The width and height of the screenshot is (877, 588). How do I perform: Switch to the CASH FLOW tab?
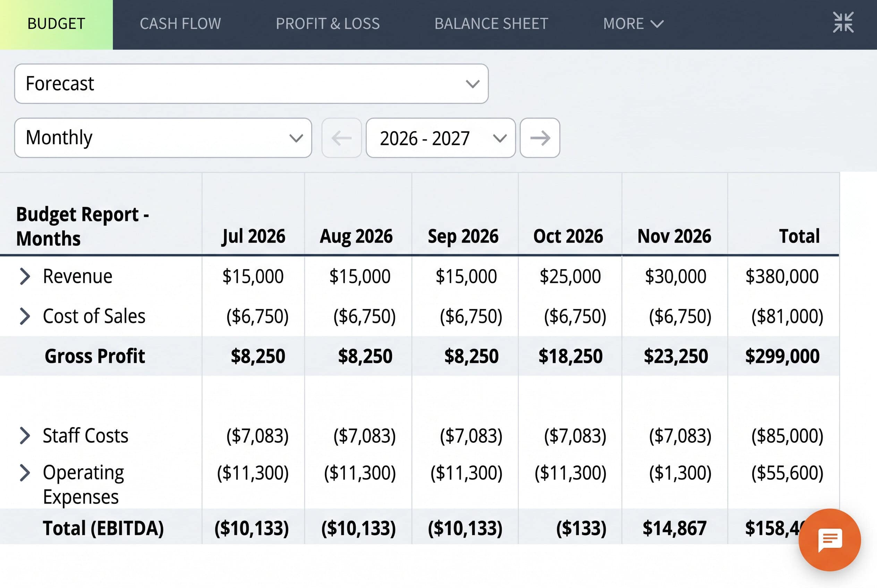[x=180, y=24]
